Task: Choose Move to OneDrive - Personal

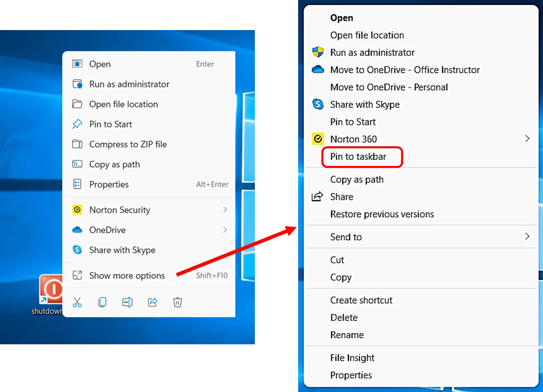Action: pos(389,87)
